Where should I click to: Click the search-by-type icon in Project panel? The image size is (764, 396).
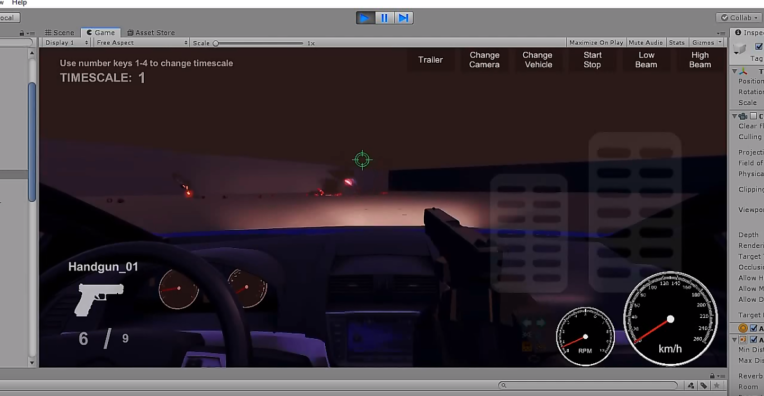coord(691,385)
